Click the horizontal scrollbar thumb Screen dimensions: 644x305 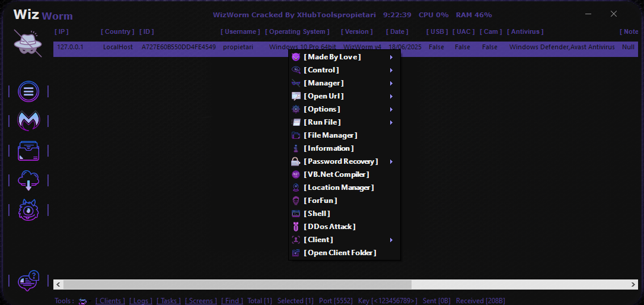(237, 284)
